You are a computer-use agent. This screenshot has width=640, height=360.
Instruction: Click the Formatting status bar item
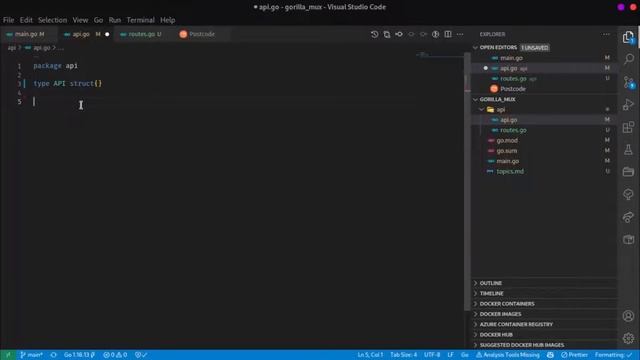[x=613, y=355]
